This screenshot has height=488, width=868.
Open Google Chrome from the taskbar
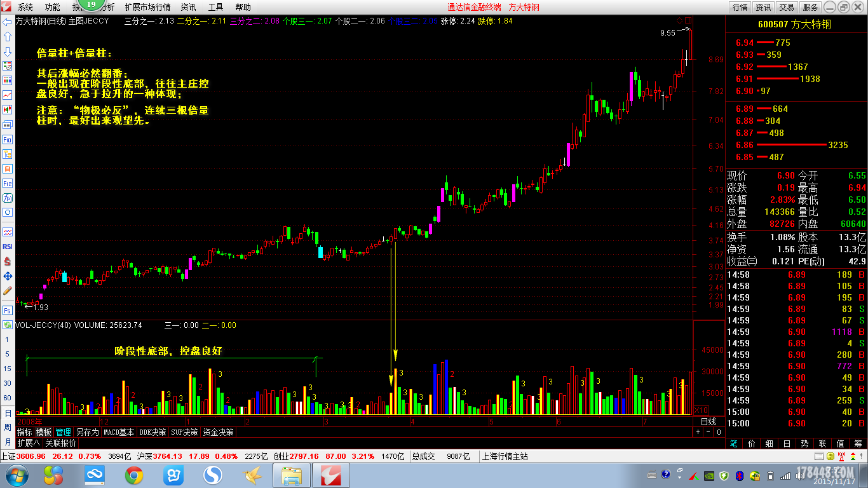click(134, 475)
